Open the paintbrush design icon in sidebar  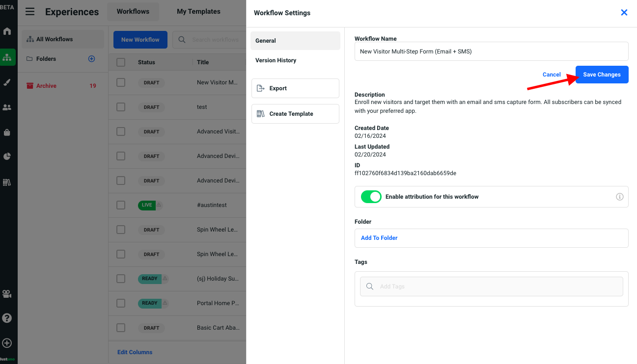point(7,82)
